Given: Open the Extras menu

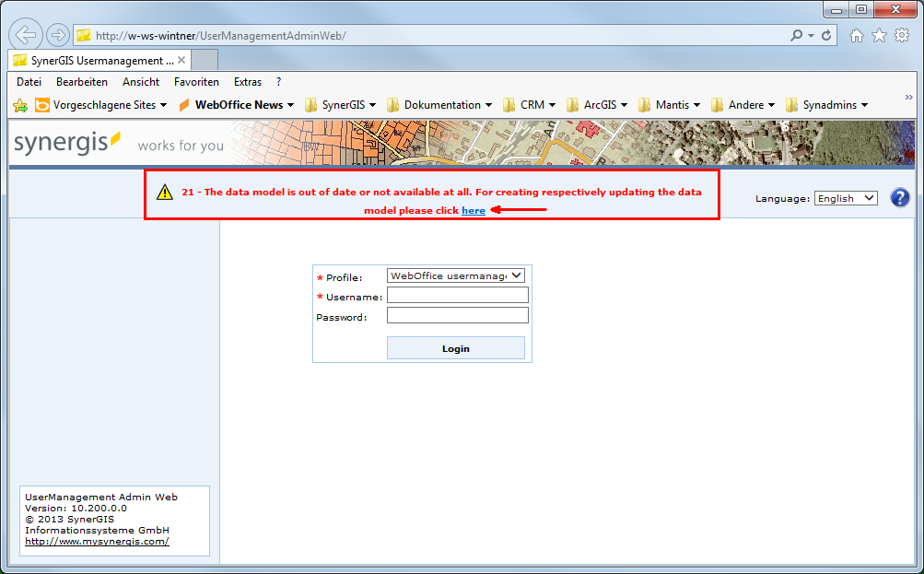Looking at the screenshot, I should 247,81.
